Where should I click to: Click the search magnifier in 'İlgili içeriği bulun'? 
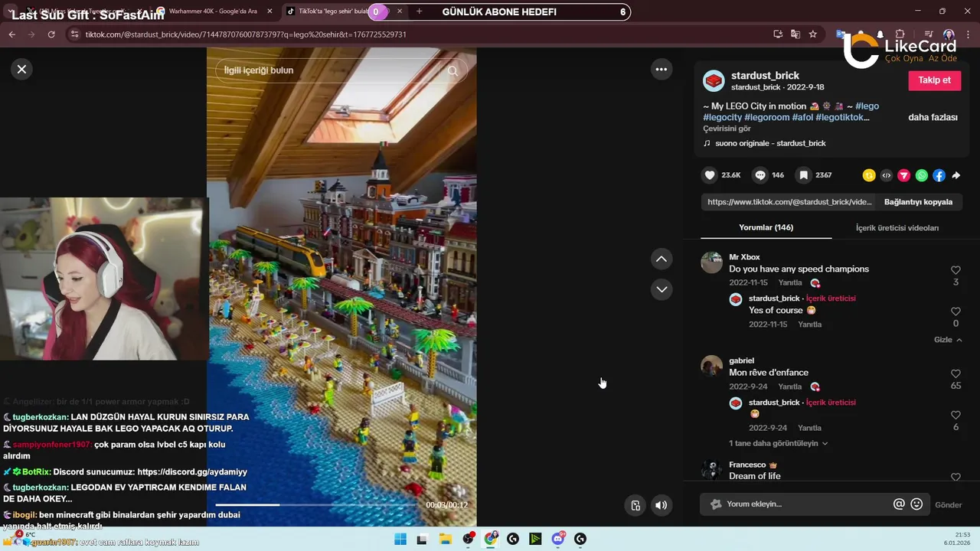(x=452, y=70)
